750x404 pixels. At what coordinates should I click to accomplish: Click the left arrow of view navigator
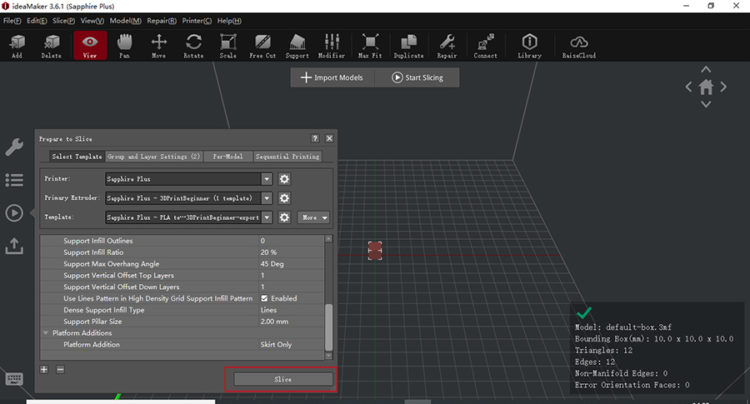(x=688, y=87)
